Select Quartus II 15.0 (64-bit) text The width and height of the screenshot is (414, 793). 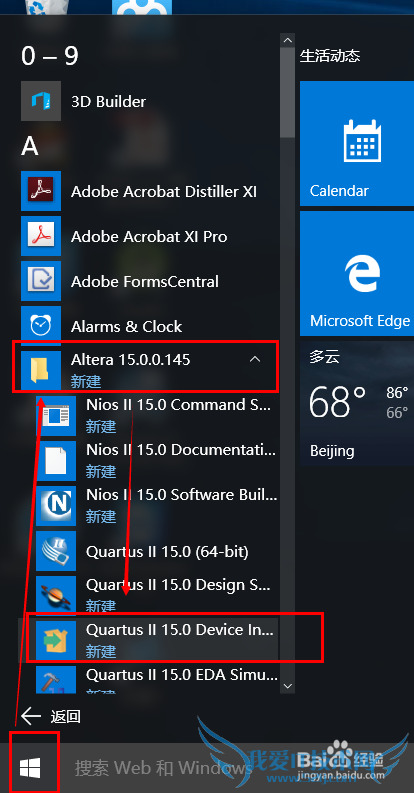[x=167, y=551]
